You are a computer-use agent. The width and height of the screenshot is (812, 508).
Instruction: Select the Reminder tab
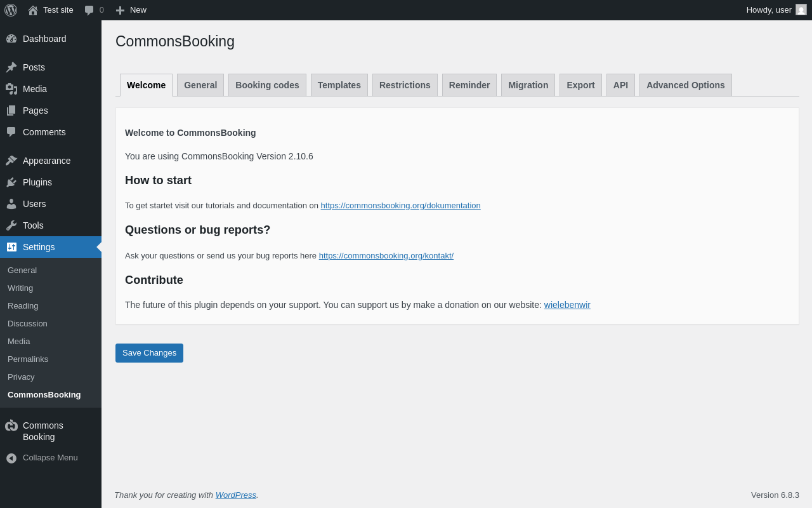point(469,85)
